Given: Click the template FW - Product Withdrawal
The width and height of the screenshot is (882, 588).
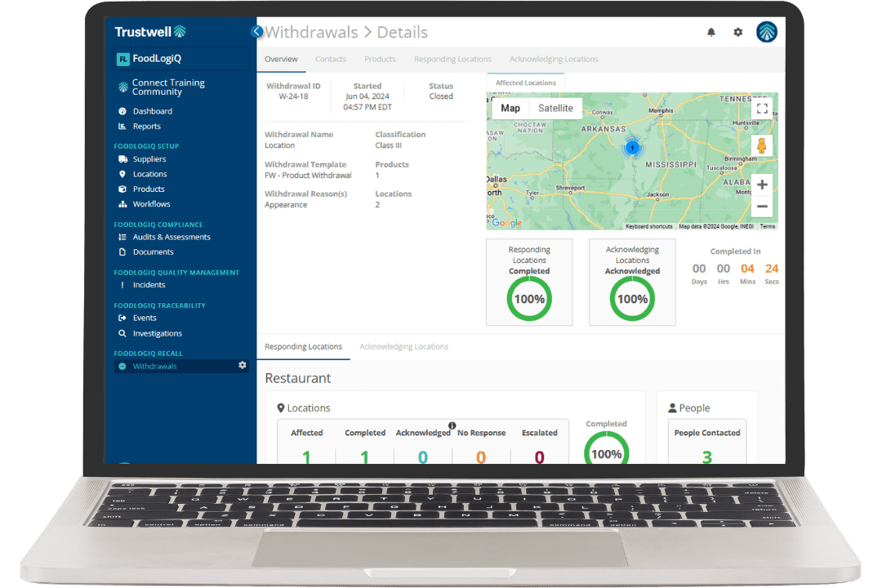Looking at the screenshot, I should pyautogui.click(x=308, y=176).
